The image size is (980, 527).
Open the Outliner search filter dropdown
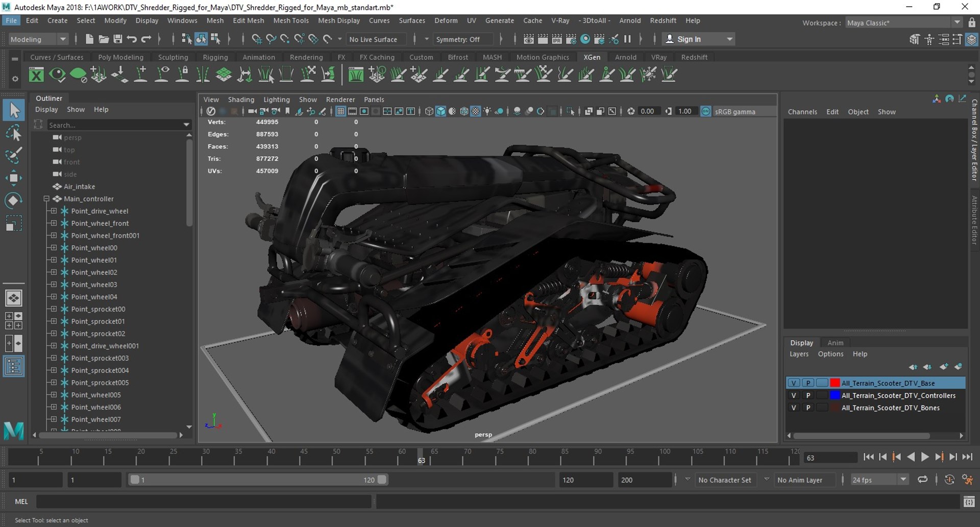pyautogui.click(x=186, y=125)
